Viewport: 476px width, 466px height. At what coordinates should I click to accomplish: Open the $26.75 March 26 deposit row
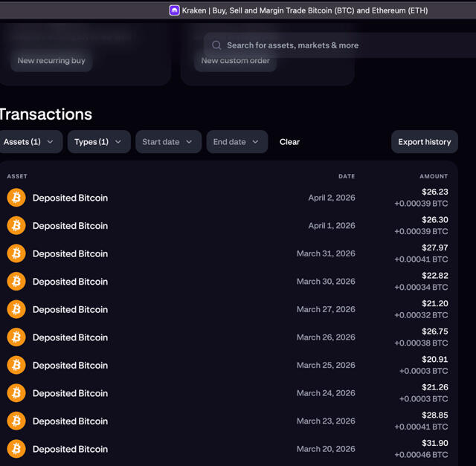(223, 337)
